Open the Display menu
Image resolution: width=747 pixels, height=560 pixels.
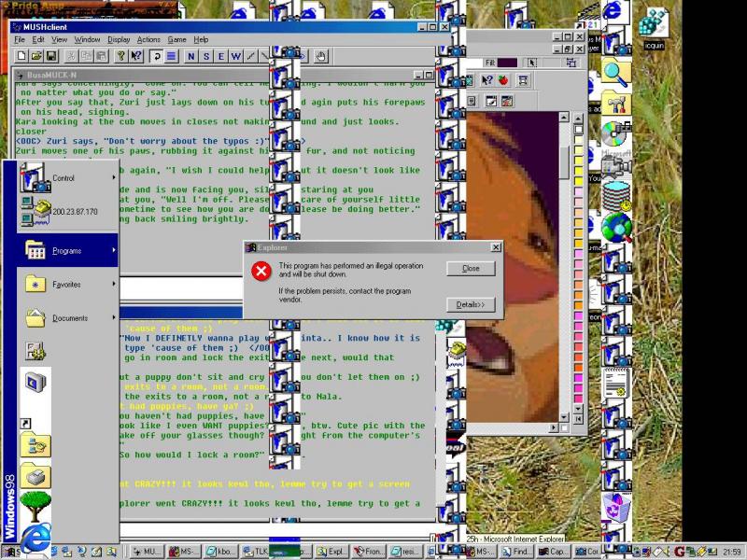[x=117, y=39]
